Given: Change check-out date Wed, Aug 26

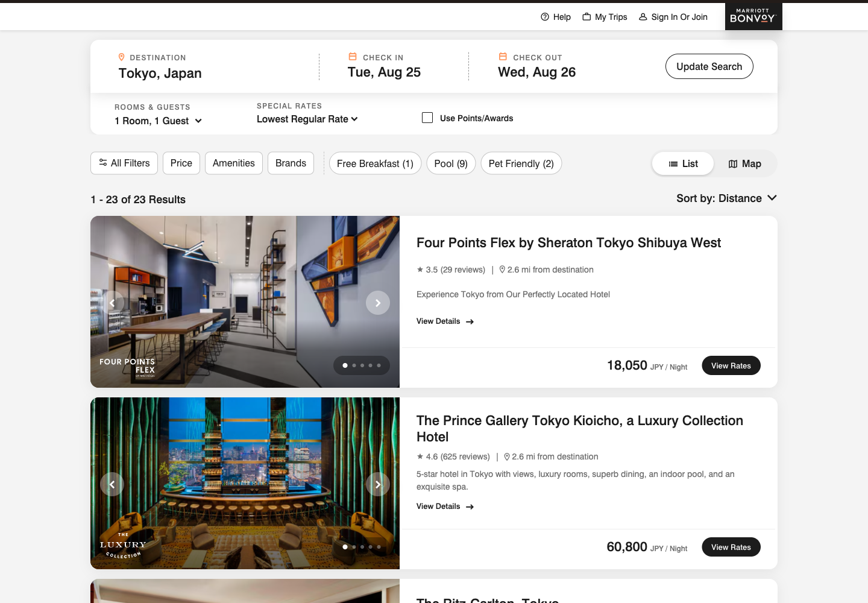Looking at the screenshot, I should click(536, 72).
